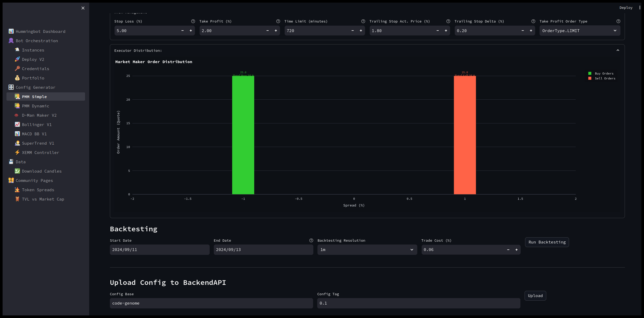Click the help icon beside Stop Loss (%)
644x318 pixels.
pyautogui.click(x=193, y=21)
